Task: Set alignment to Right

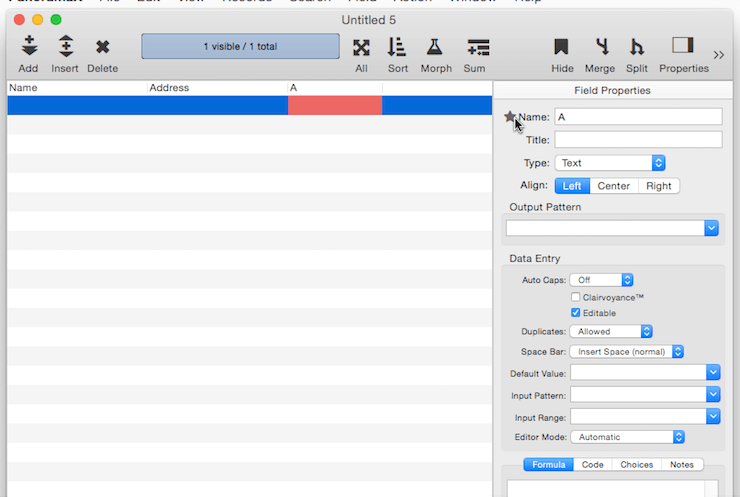Action: coord(658,186)
